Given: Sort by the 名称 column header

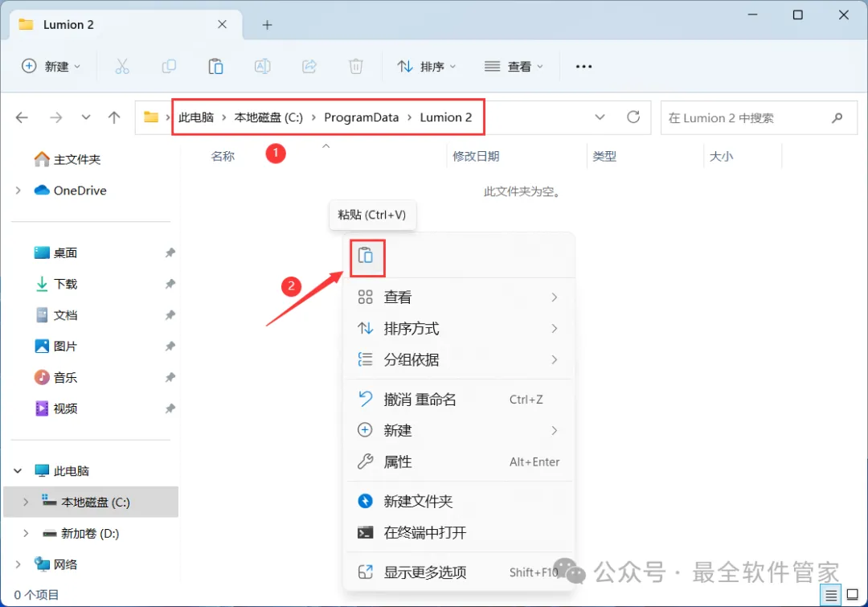Looking at the screenshot, I should (x=223, y=157).
